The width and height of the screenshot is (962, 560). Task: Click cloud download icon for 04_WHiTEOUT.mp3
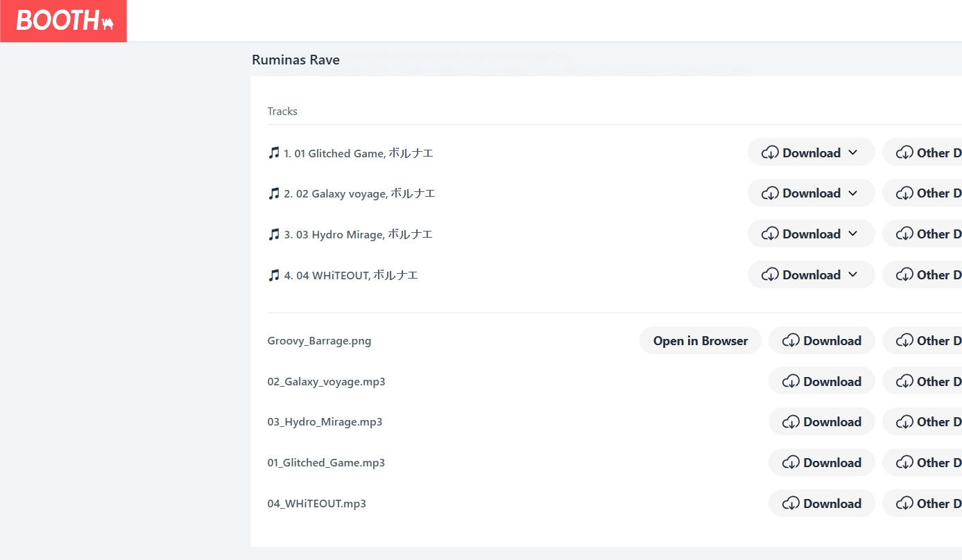[791, 504]
